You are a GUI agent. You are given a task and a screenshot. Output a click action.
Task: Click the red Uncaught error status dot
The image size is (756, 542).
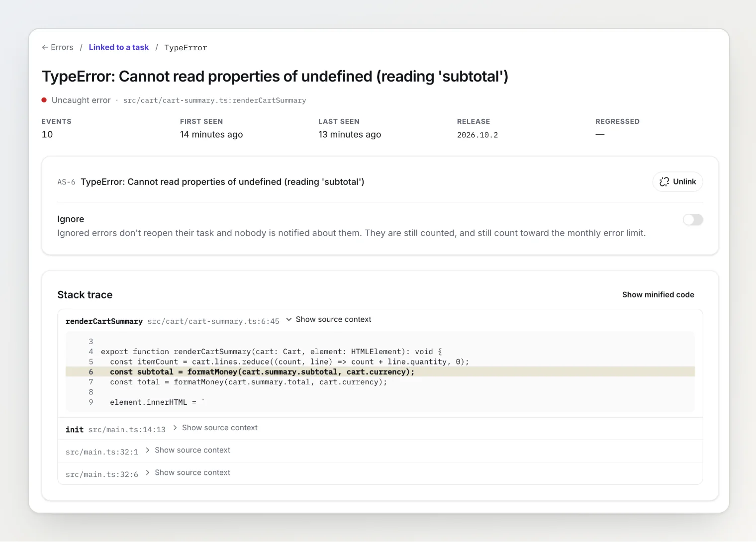pos(44,100)
